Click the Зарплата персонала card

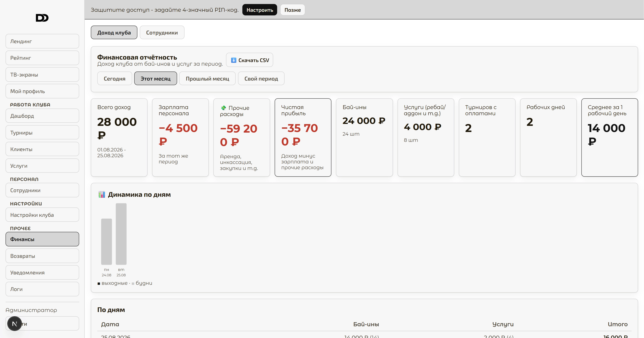tap(180, 137)
